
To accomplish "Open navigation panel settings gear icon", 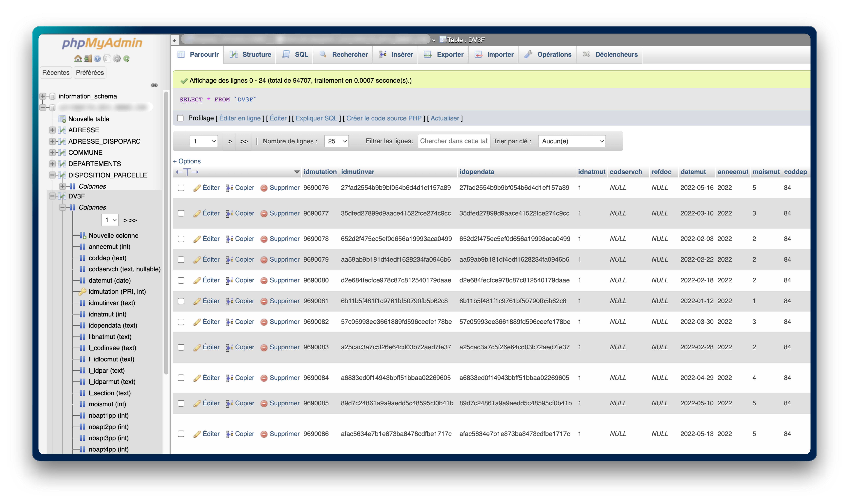I will 117,59.
